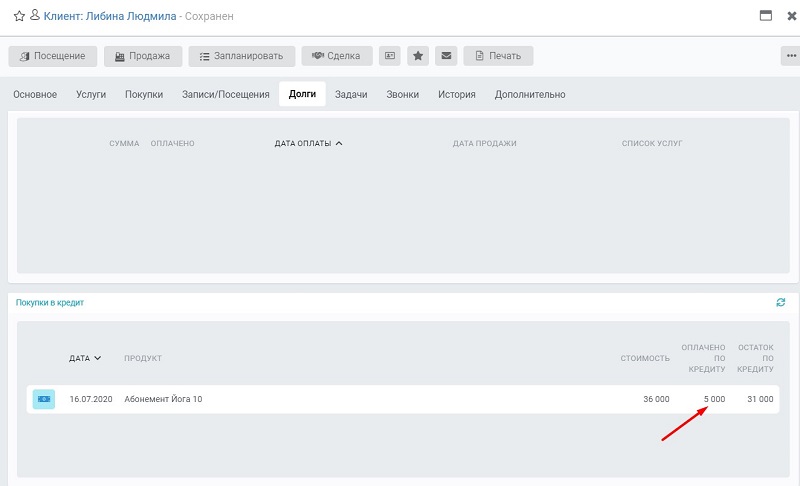Maximize the client window
Image resolution: width=800 pixels, height=486 pixels.
click(766, 15)
